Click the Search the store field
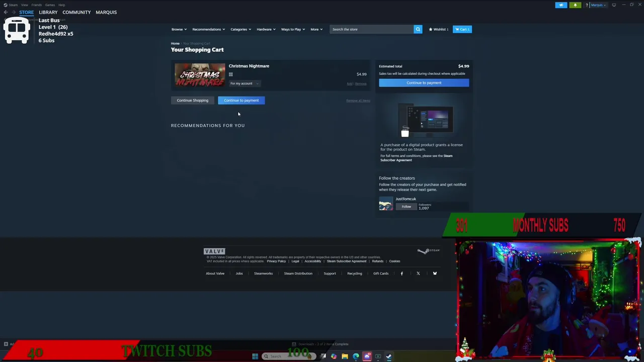 click(x=371, y=29)
